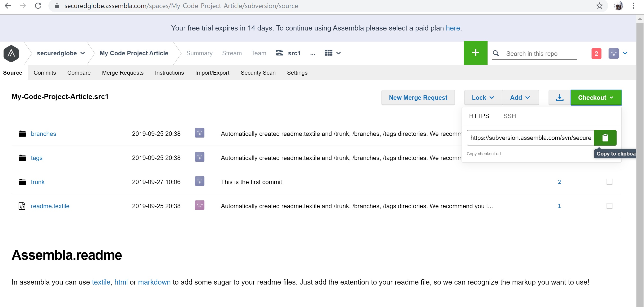Viewport: 644px width, 307px height.
Task: Click the lock icon in the address bar
Action: 57,6
